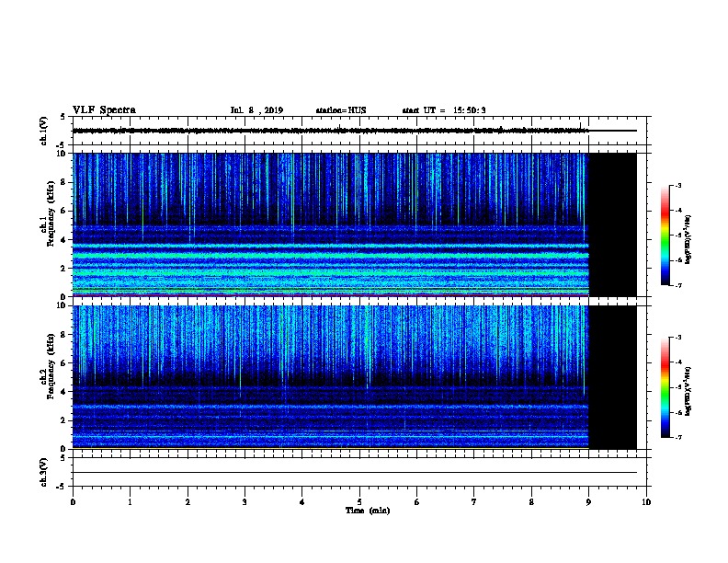Click the flat ch.3 voltage trace line
Image resolution: width=728 pixels, height=563 pixels.
tap(355, 473)
